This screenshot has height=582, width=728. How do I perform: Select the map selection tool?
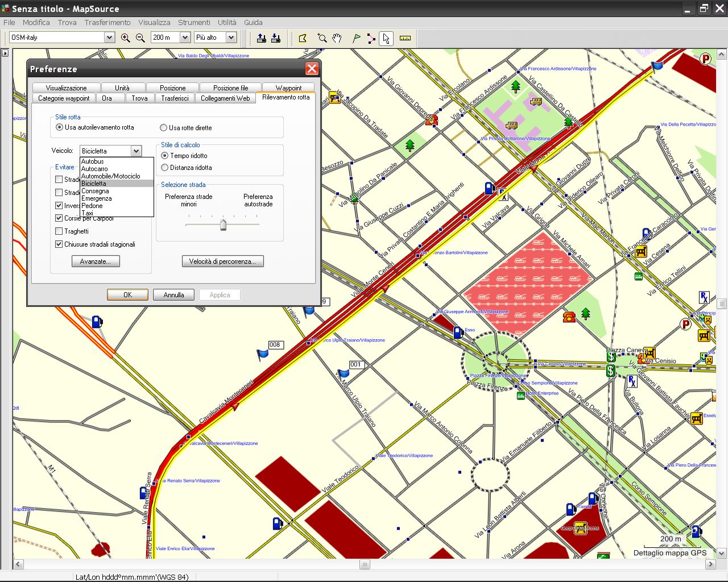click(303, 38)
